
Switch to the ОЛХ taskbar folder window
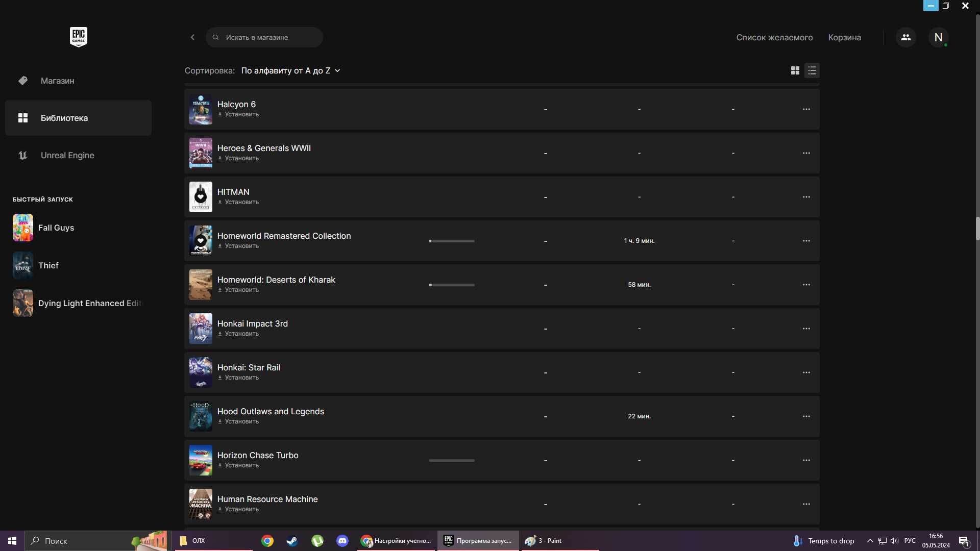click(x=214, y=541)
